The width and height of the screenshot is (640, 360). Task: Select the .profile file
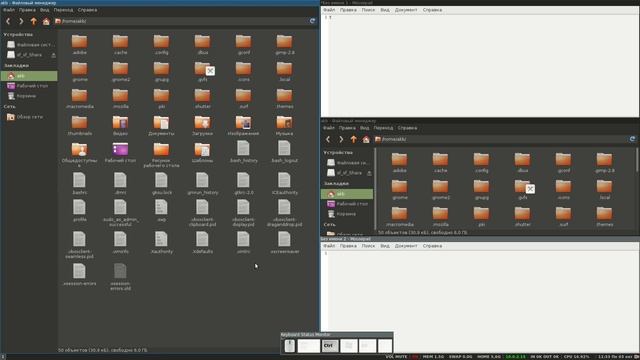[x=79, y=211]
